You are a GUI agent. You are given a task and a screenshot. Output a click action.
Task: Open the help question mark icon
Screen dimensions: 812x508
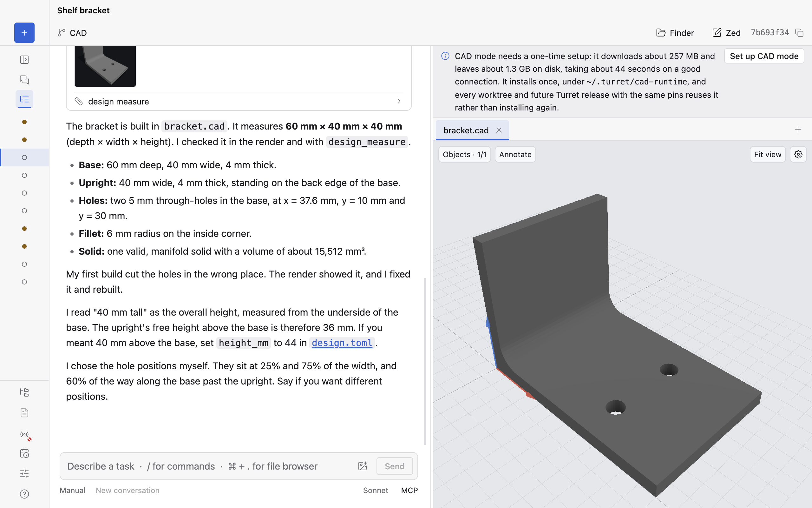[24, 494]
